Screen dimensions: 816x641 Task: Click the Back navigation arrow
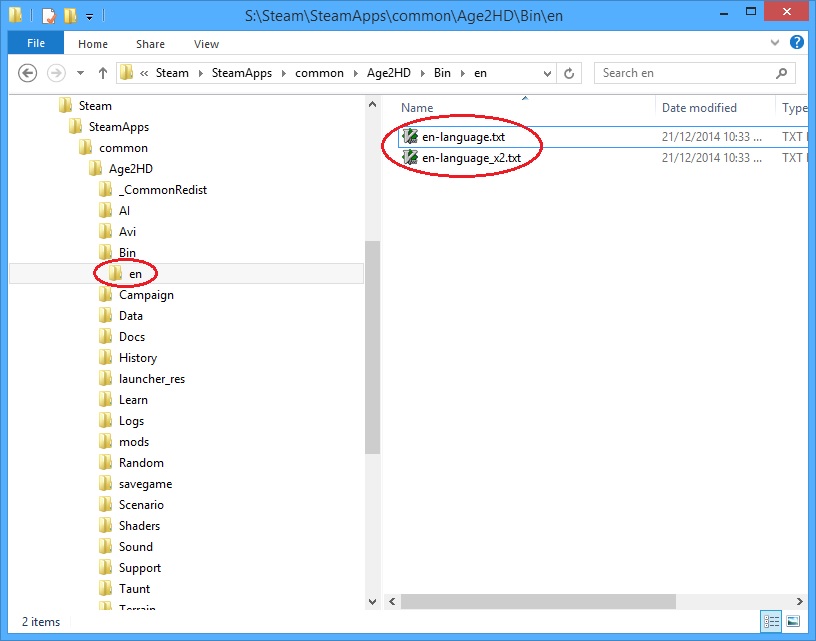28,73
